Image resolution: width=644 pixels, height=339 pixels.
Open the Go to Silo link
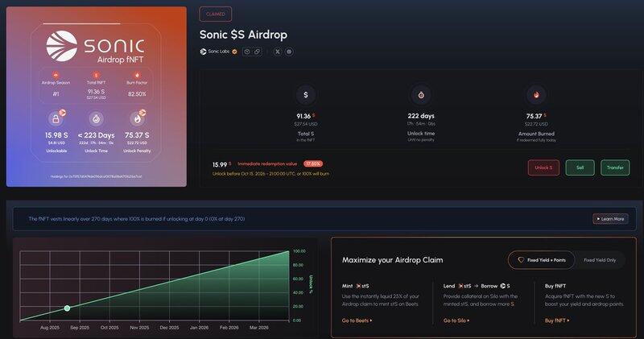tap(456, 320)
